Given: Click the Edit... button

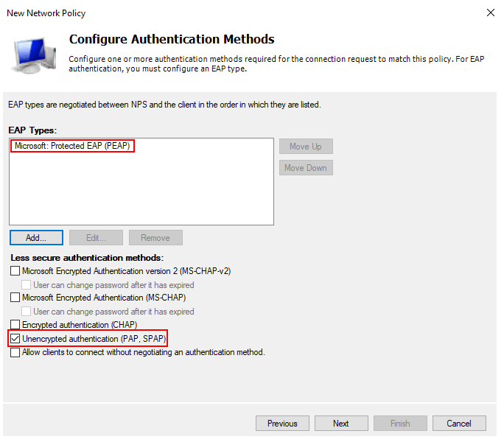Looking at the screenshot, I should 96,238.
